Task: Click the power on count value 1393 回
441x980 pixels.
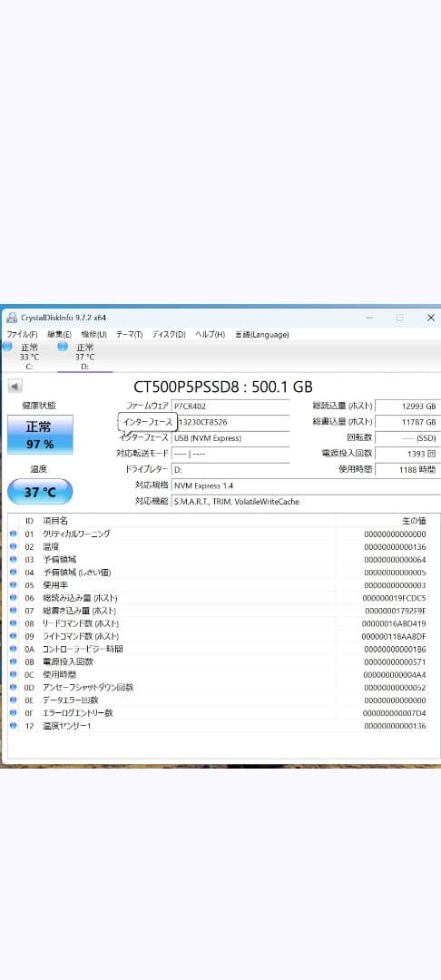Action: click(408, 453)
